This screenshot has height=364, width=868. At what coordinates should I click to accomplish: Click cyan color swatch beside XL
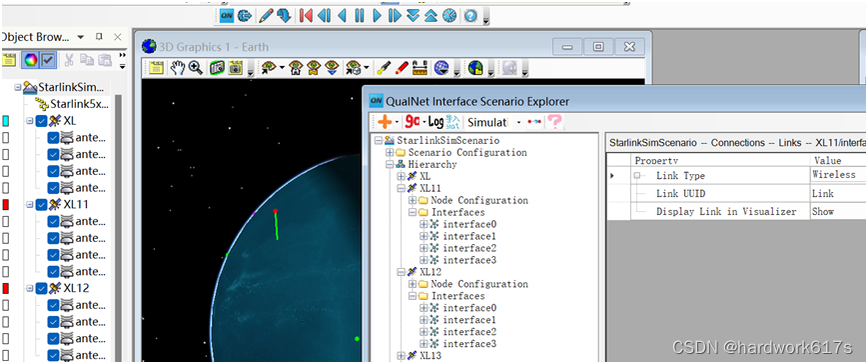(6, 121)
